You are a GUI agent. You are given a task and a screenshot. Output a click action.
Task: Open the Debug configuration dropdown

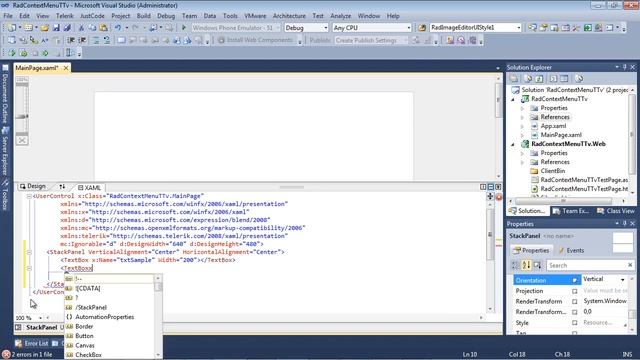(x=326, y=28)
